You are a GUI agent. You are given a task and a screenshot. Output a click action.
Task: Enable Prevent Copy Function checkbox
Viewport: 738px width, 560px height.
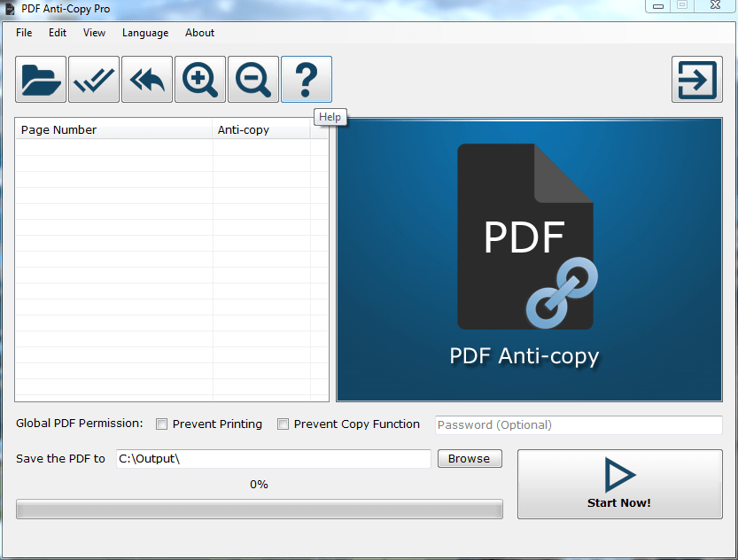(x=283, y=424)
